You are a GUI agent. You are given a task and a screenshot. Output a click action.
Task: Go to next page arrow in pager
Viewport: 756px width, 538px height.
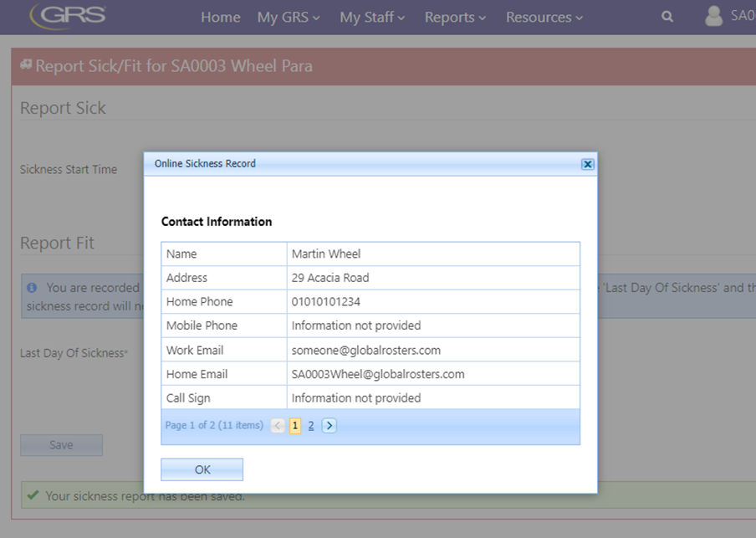pos(329,426)
